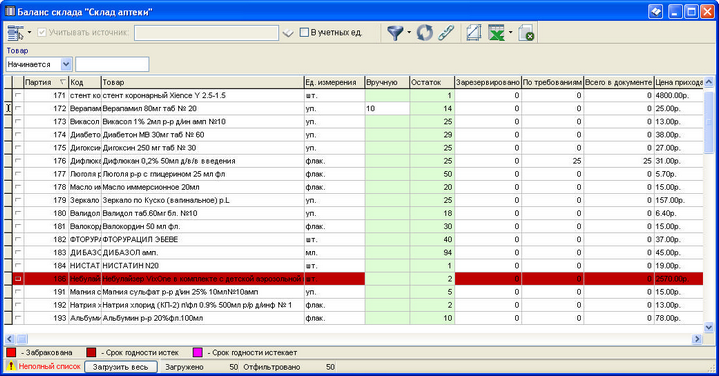Check the row checkbox for batch 173

click(x=18, y=122)
